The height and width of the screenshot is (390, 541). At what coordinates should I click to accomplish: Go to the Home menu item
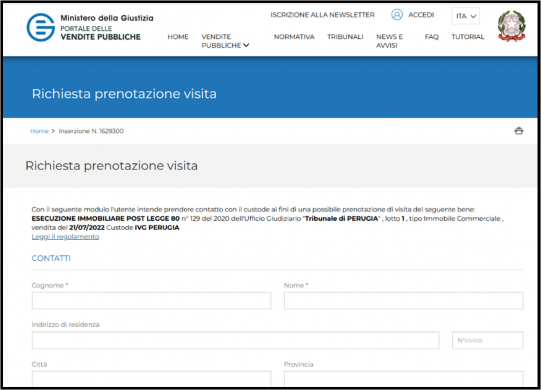[178, 37]
